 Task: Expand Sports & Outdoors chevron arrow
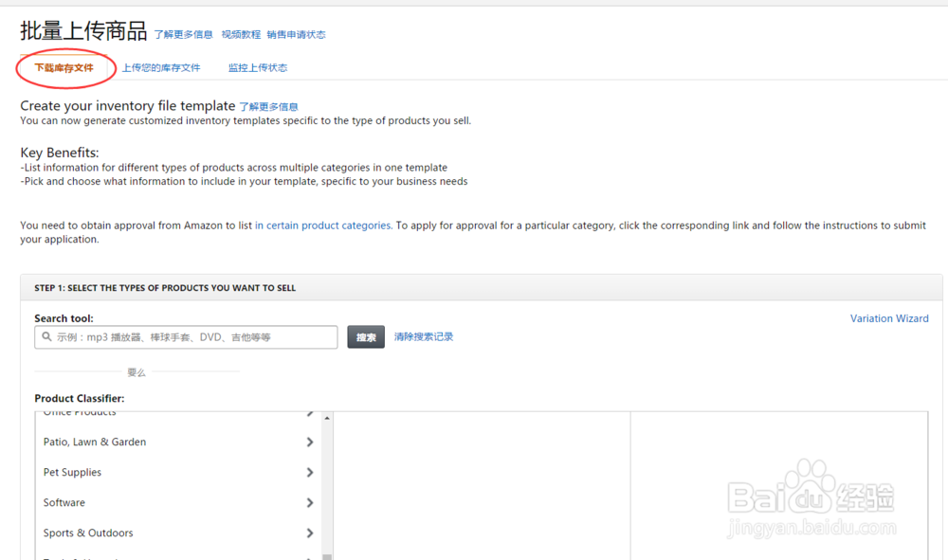[310, 533]
